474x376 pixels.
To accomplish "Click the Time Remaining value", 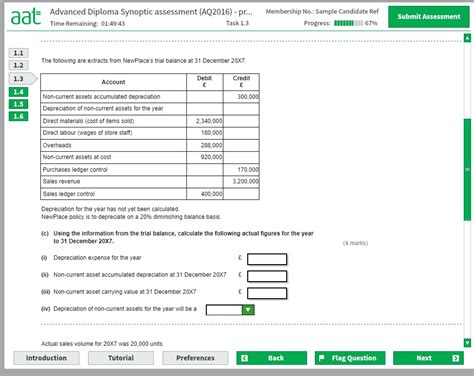I will [x=113, y=24].
